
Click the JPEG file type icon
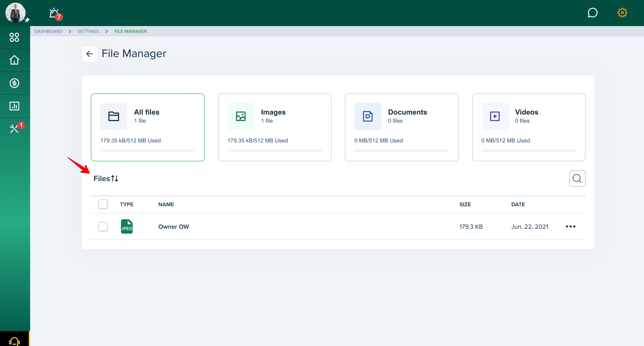tap(127, 227)
